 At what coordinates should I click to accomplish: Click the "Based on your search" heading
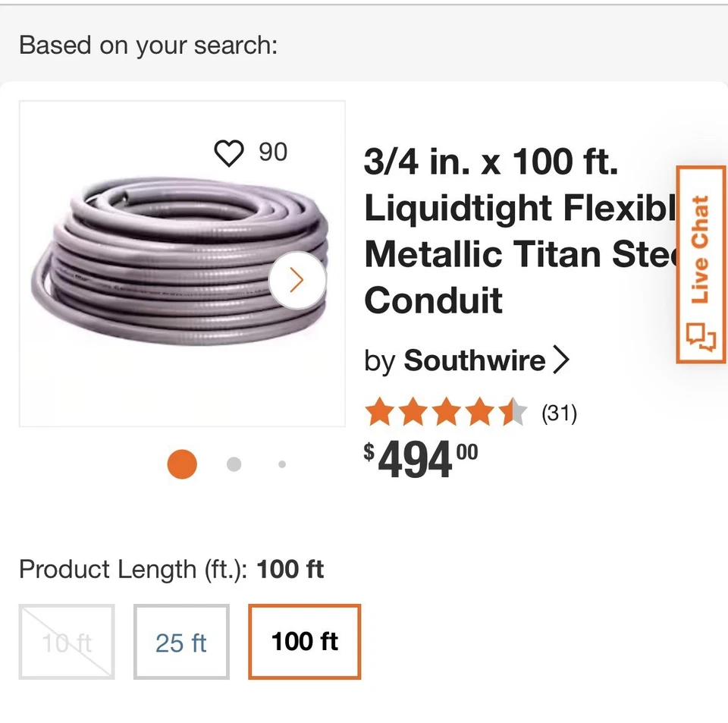(149, 45)
